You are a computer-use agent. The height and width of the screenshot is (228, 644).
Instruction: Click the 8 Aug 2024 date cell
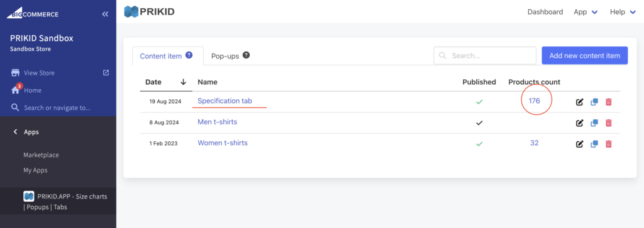(x=164, y=122)
